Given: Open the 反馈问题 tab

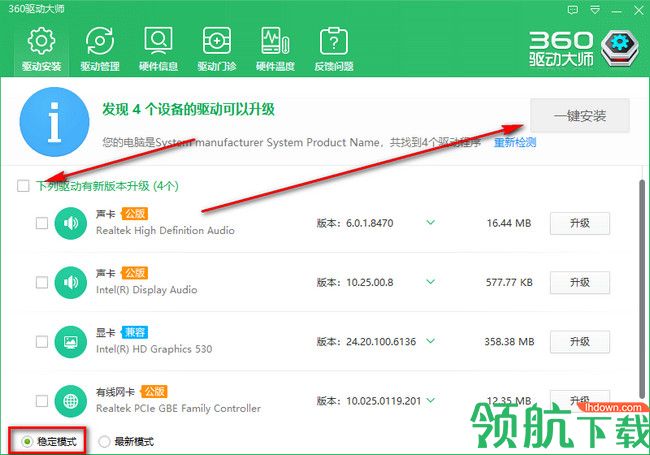Looking at the screenshot, I should coord(334,50).
